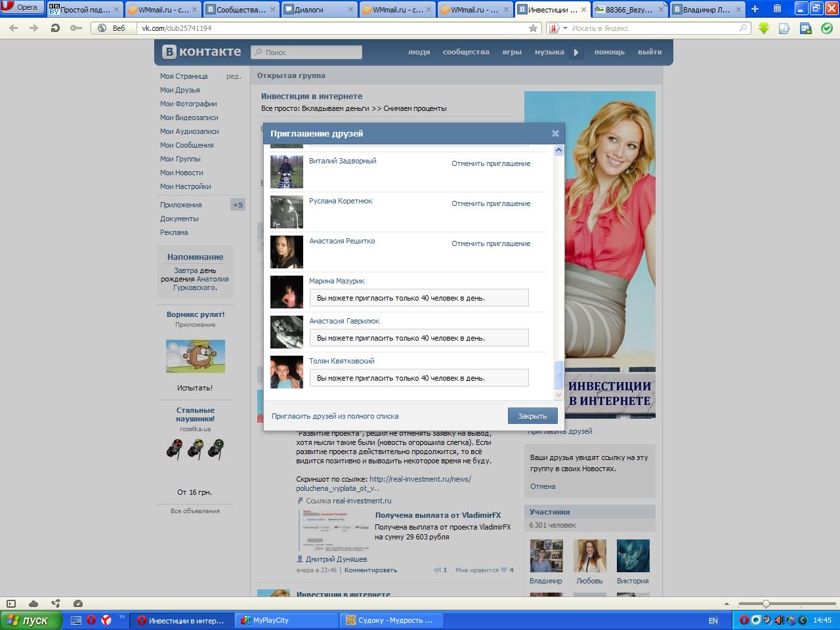Click выйти to log out
840x630 pixels.
coord(650,52)
